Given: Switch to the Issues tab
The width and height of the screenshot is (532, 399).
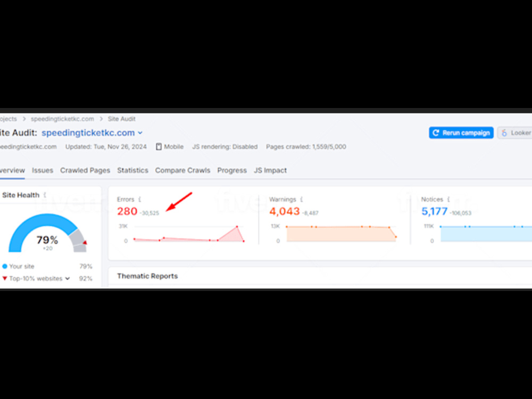Looking at the screenshot, I should click(43, 170).
